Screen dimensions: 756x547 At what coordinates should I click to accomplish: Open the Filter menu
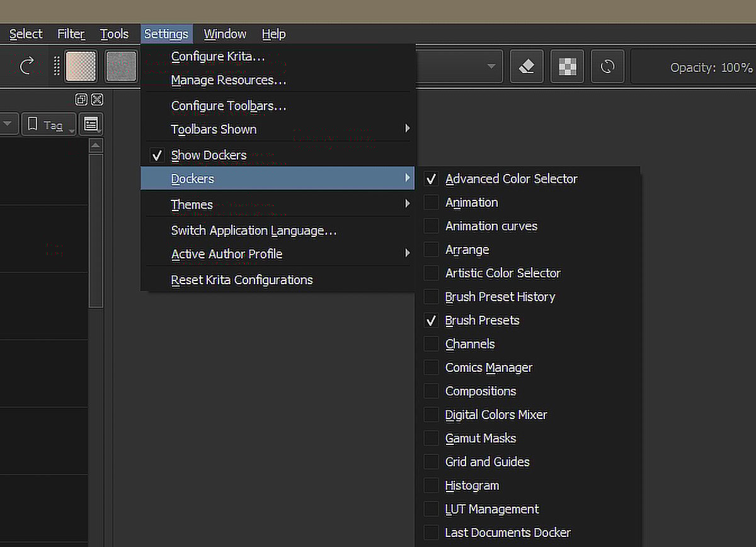point(71,34)
